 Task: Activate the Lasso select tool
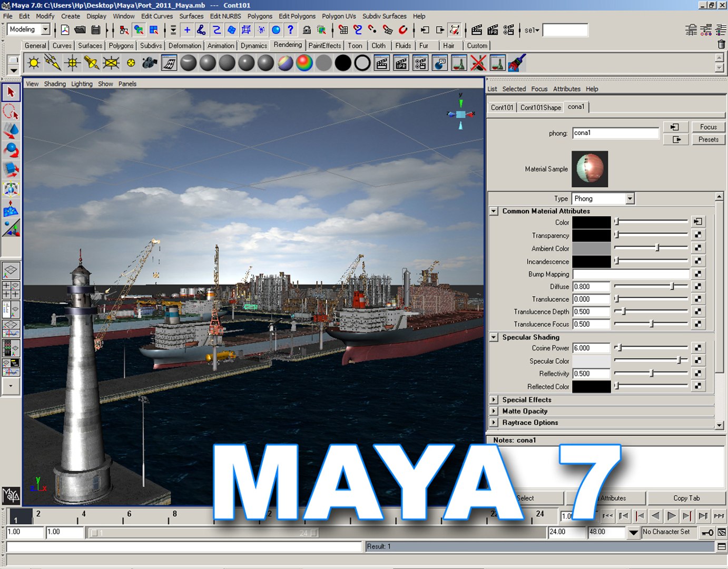[11, 112]
